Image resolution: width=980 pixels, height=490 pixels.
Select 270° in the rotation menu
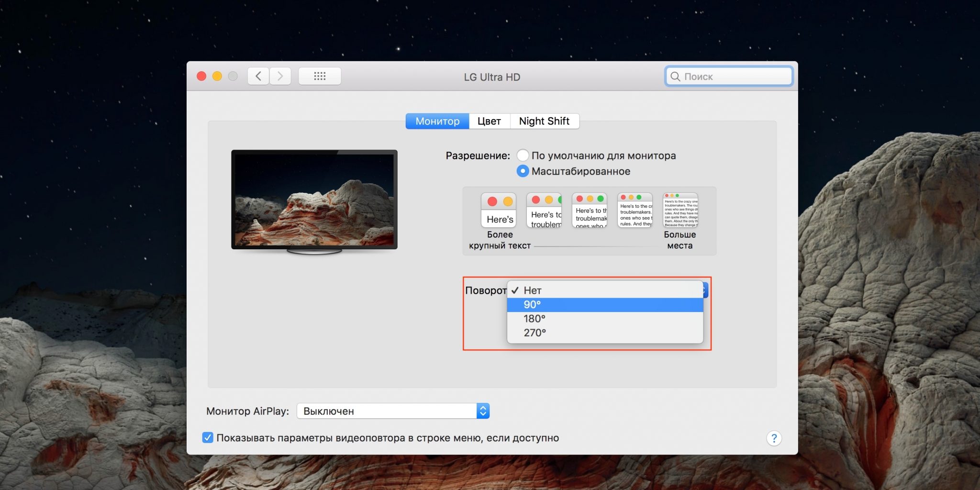[605, 333]
